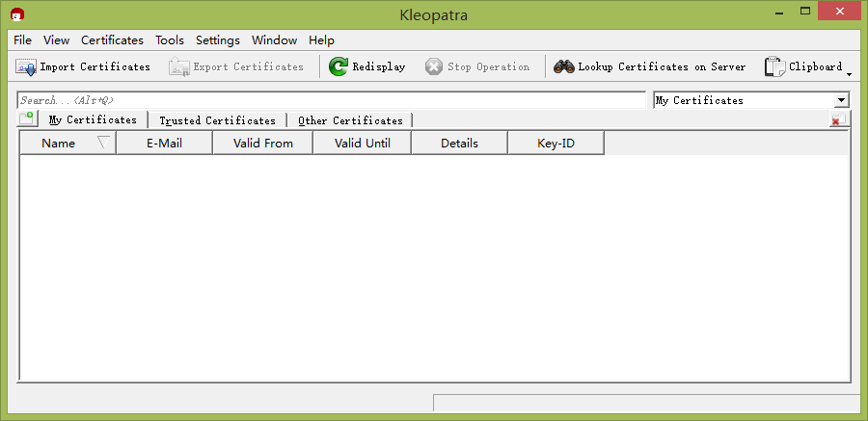The height and width of the screenshot is (421, 868).
Task: Open the My Certificates filter dropdown
Action: 751,101
